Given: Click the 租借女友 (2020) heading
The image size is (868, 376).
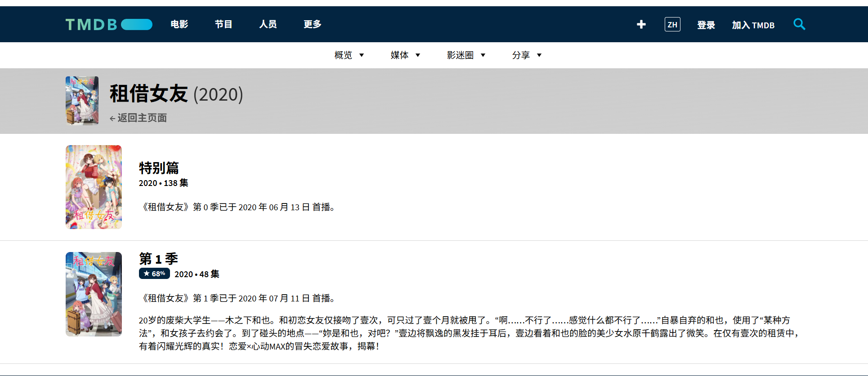Looking at the screenshot, I should pyautogui.click(x=176, y=94).
